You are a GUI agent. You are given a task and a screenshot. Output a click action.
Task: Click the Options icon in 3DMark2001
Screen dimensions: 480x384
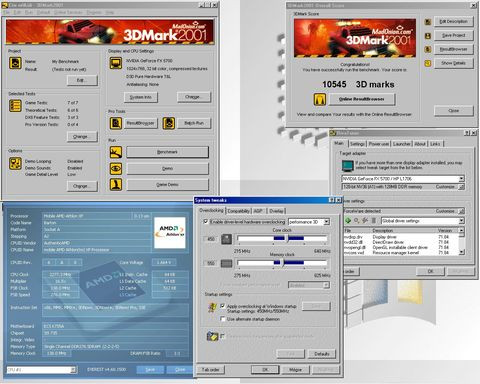(x=15, y=164)
